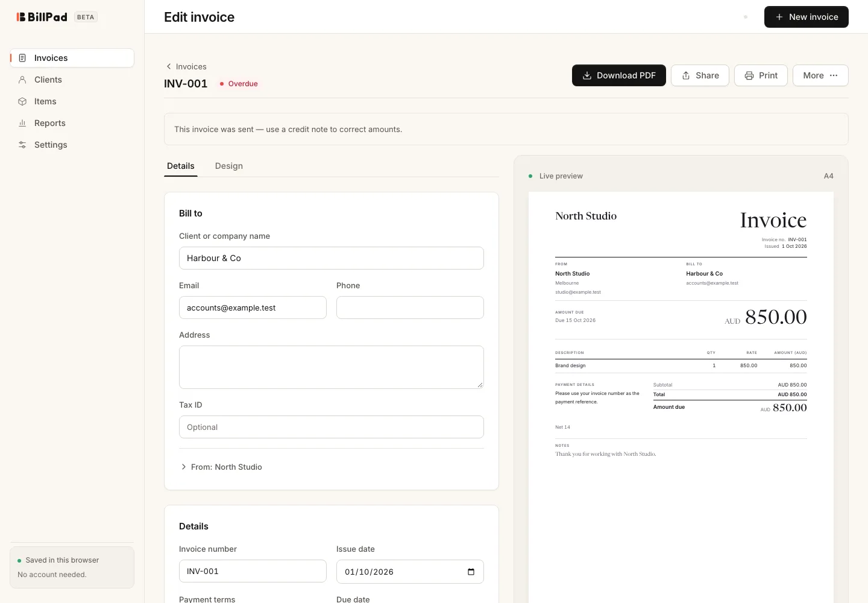
Task: Click the back chevron beside Invoices breadcrumb
Action: coord(169,66)
